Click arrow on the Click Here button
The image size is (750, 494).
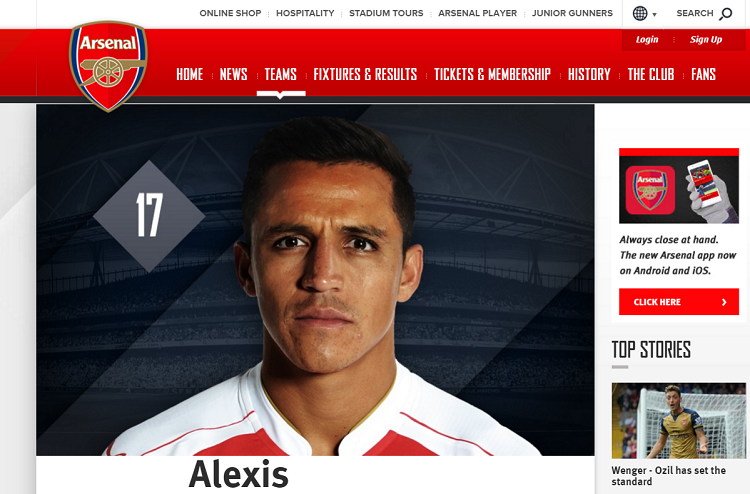tap(724, 302)
